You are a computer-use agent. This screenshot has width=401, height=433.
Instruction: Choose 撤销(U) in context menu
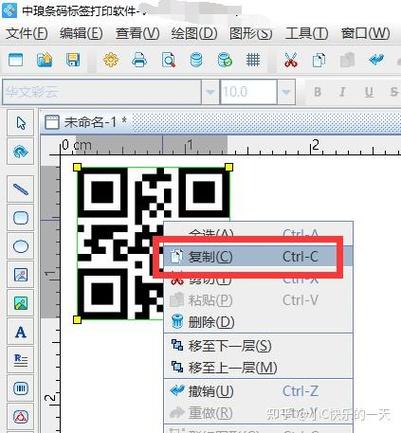click(x=258, y=391)
